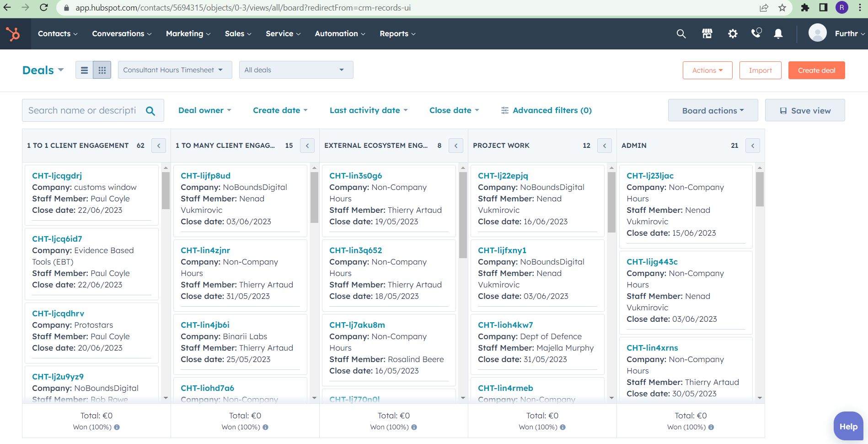Screen dimensions: 868x444
Task: Click the search name or description field
Action: 82,110
